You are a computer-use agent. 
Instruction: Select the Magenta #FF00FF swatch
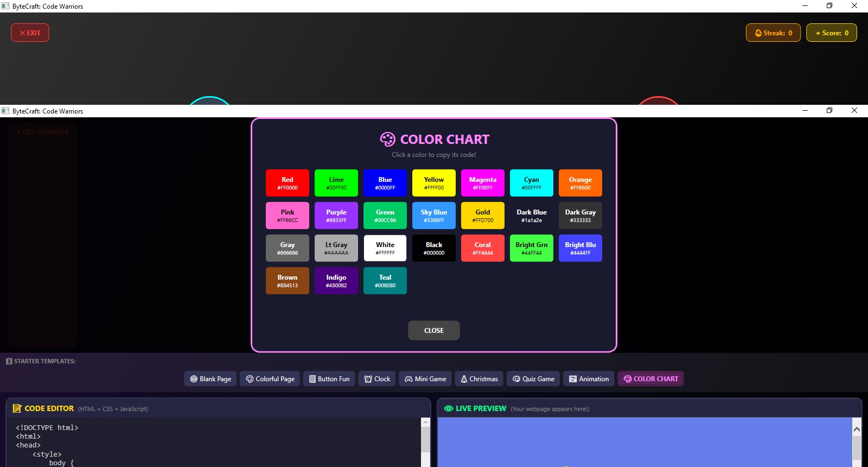pyautogui.click(x=483, y=183)
